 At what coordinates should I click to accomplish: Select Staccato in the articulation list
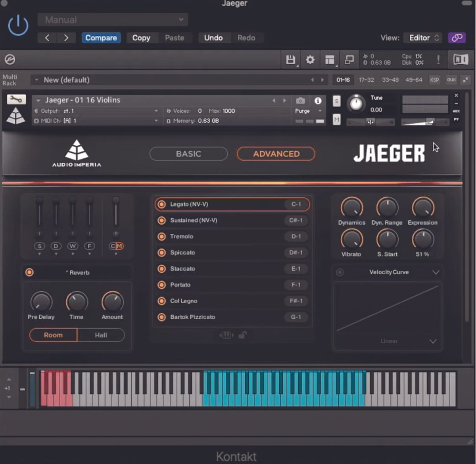pos(184,269)
